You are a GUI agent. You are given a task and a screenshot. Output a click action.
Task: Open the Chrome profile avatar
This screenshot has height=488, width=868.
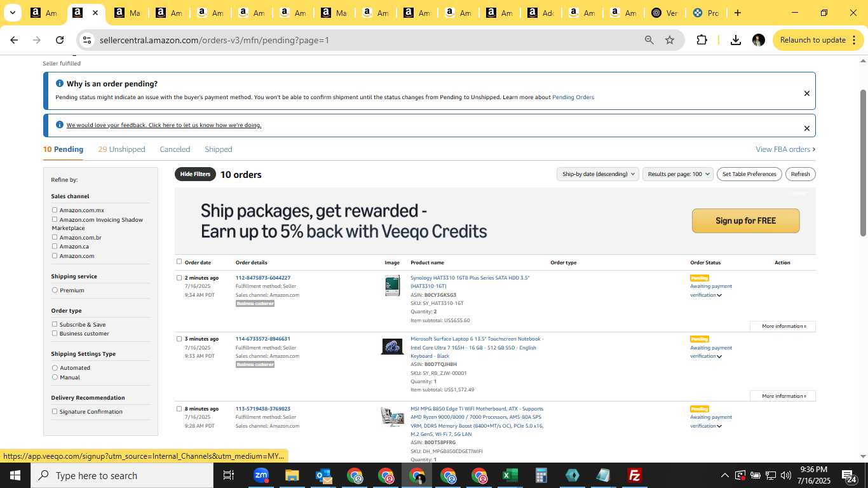[x=758, y=40]
